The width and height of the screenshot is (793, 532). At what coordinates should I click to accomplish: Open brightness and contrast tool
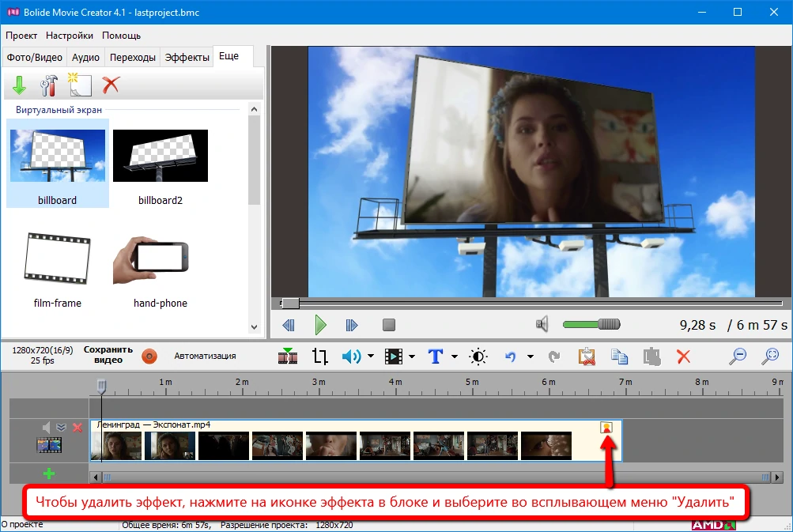click(478, 357)
